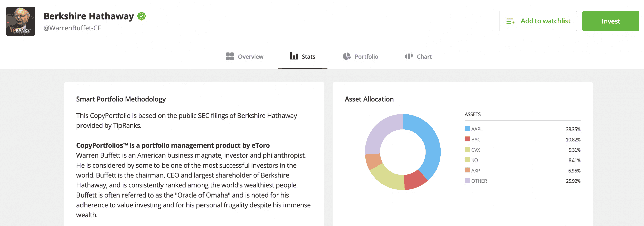Click the Chart candlestick icon
Viewport: 644px width, 226px height.
(x=409, y=56)
